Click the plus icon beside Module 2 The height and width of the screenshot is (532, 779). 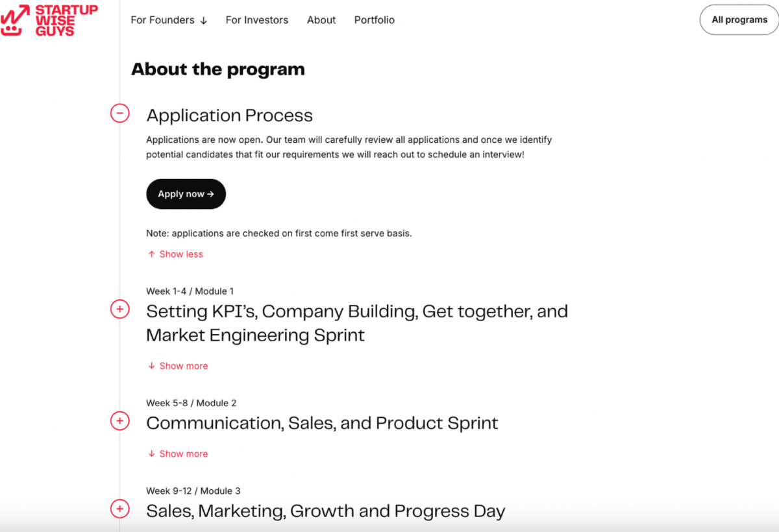pyautogui.click(x=120, y=420)
